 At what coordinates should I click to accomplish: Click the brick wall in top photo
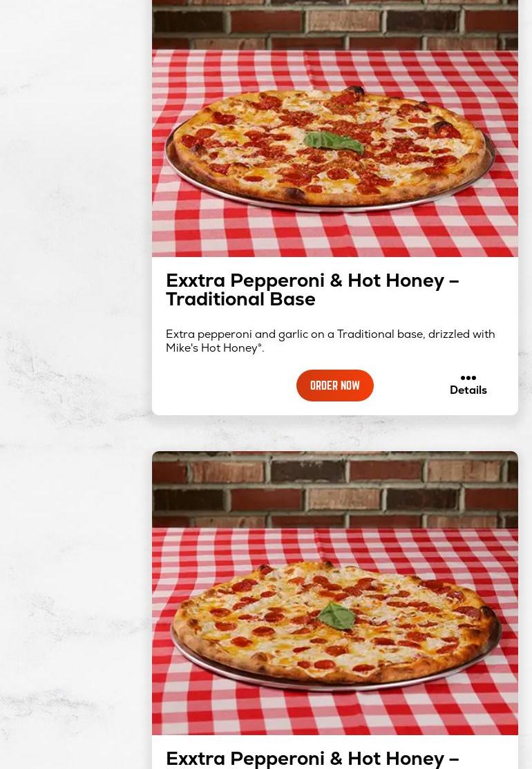click(335, 24)
